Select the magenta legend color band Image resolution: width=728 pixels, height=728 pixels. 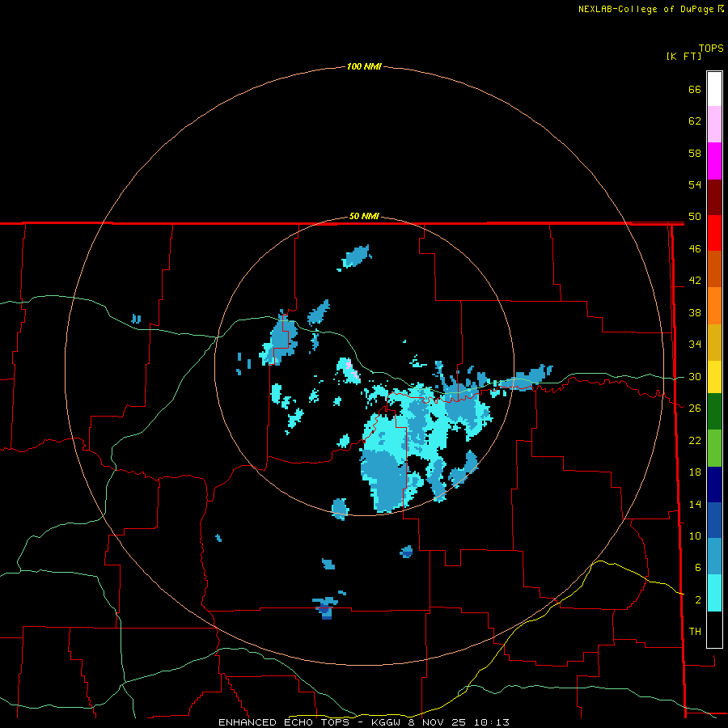714,161
